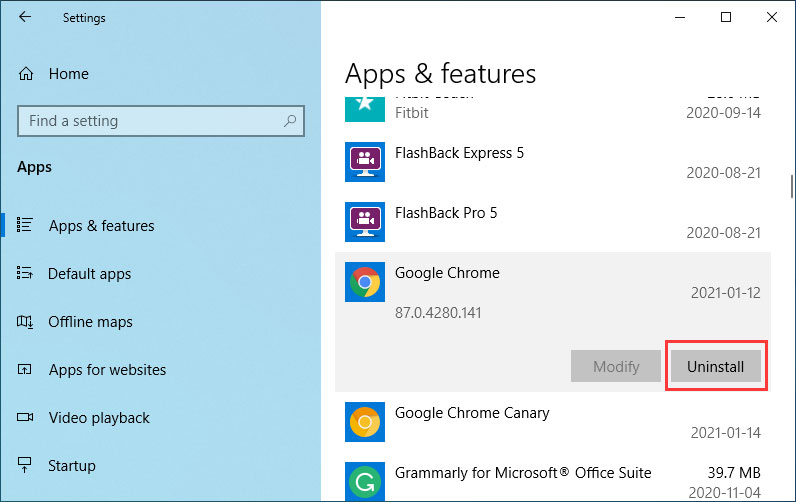The width and height of the screenshot is (796, 502).
Task: Click the Apps for websites icon
Action: [x=24, y=369]
